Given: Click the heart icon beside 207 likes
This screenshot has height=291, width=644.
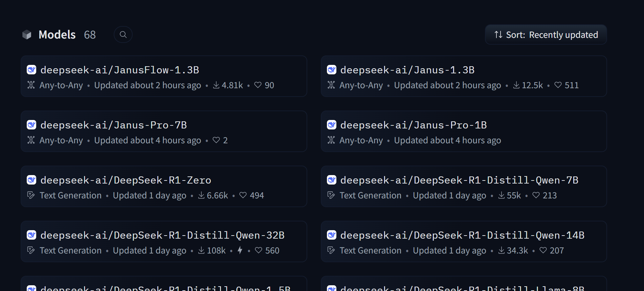Looking at the screenshot, I should (543, 250).
